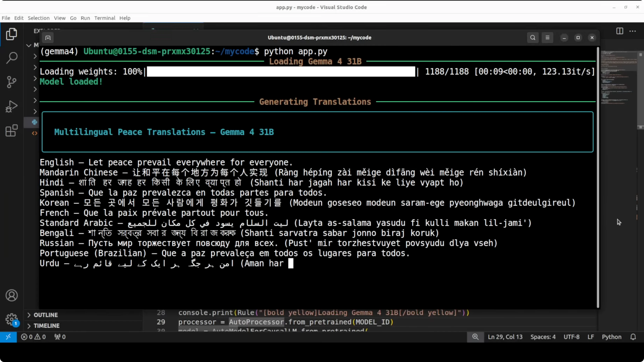This screenshot has width=644, height=362.
Task: Open editor More Actions ellipsis menu
Action: pos(633,31)
